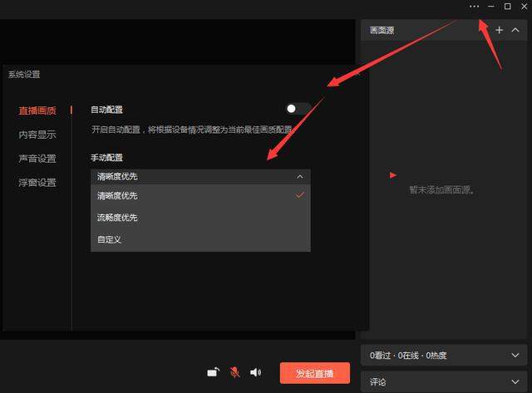The width and height of the screenshot is (532, 393).
Task: Switch to 声音设置 settings tab
Action: point(37,159)
